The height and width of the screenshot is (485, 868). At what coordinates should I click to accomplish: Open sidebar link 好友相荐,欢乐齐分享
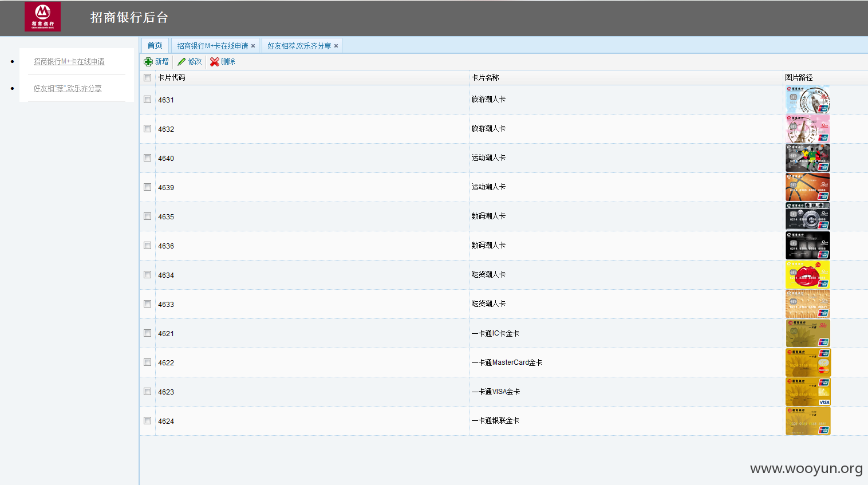(68, 88)
